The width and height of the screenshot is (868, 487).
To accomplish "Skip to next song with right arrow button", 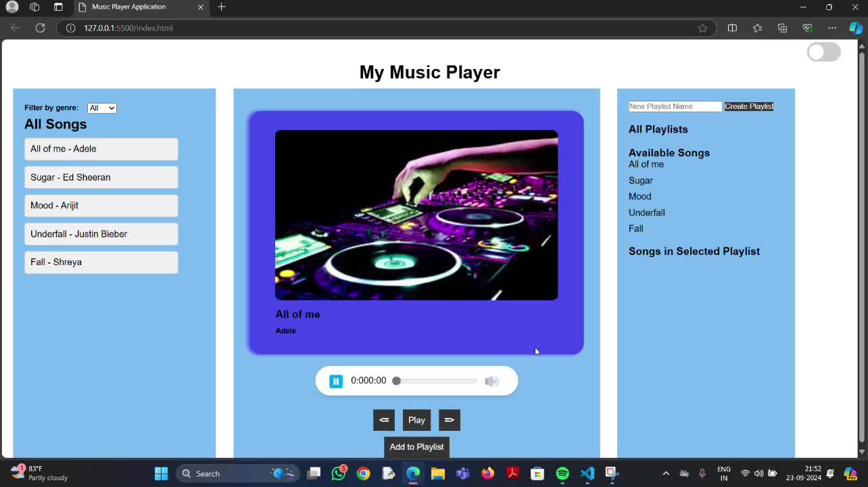I will (450, 420).
